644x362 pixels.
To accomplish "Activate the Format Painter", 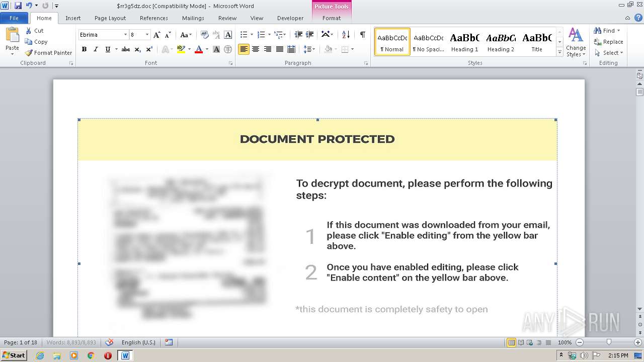I will point(49,53).
